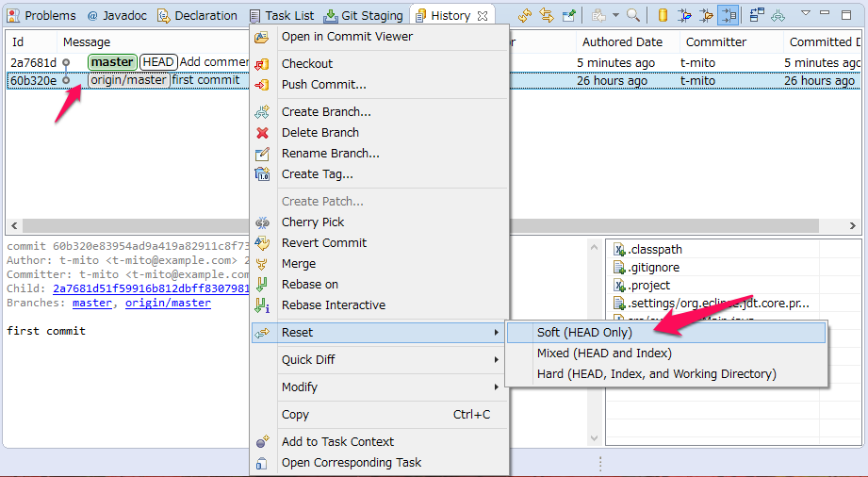The width and height of the screenshot is (868, 477).
Task: Click the Link with Editor and Selection icon
Action: click(548, 15)
